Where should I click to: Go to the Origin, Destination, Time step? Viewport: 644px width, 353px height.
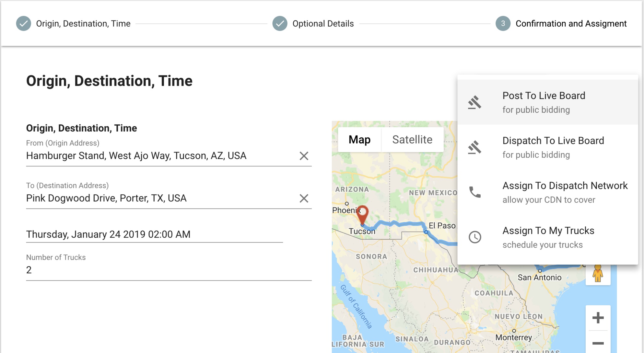(x=74, y=24)
